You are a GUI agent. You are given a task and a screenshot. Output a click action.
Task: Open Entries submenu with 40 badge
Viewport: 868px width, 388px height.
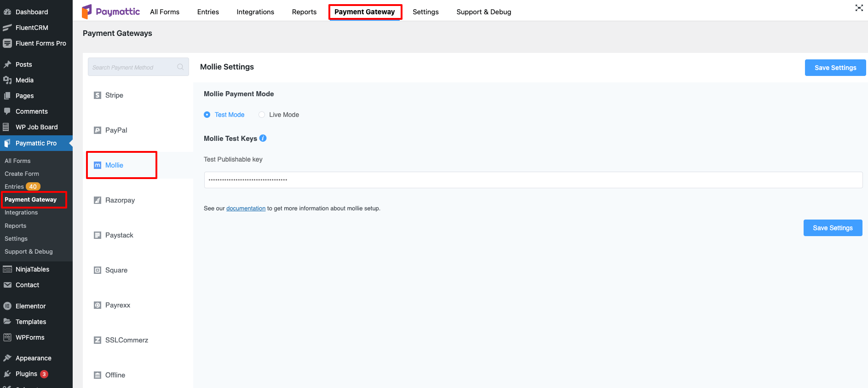(x=23, y=186)
